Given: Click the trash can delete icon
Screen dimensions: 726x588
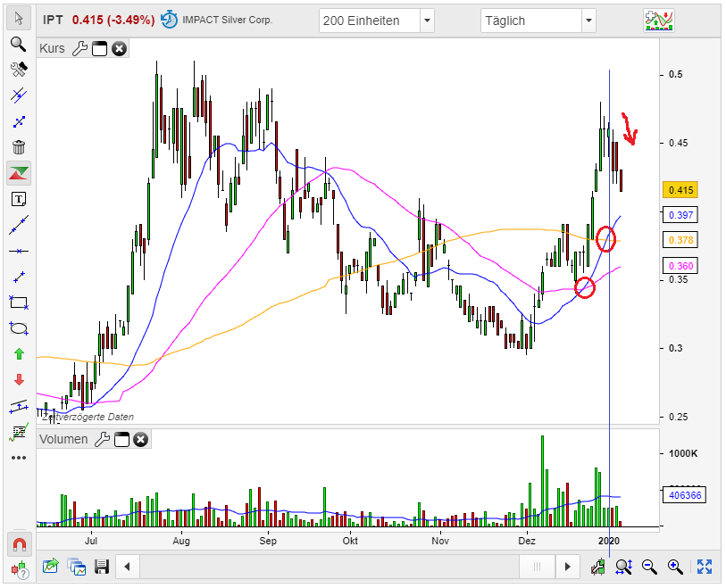Looking at the screenshot, I should pyautogui.click(x=19, y=147).
